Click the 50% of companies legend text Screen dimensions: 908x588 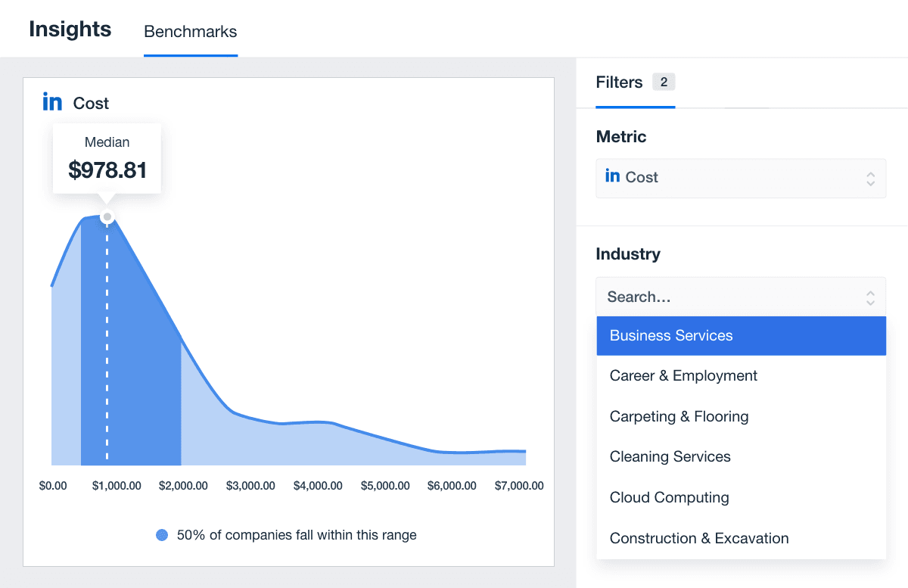click(x=296, y=535)
